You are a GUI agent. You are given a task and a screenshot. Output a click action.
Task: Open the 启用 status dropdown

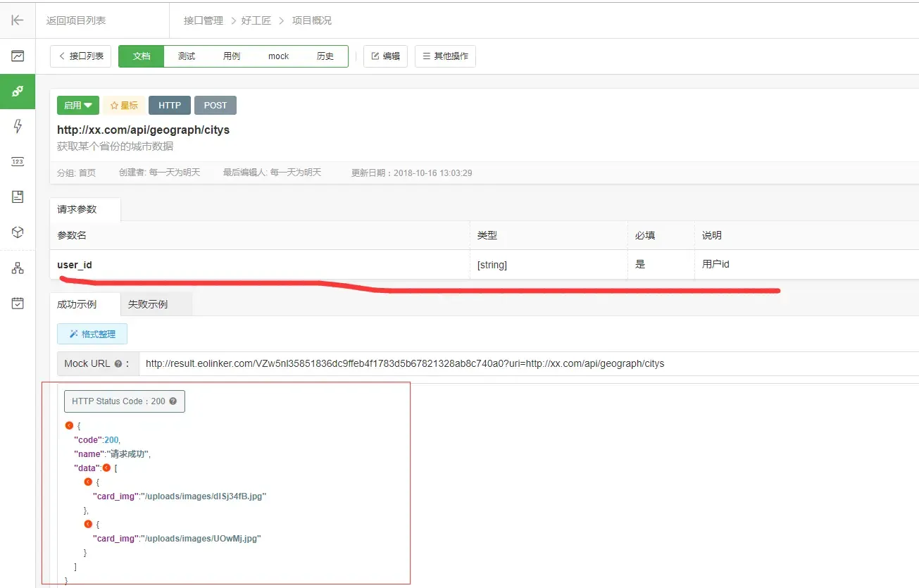click(x=77, y=105)
